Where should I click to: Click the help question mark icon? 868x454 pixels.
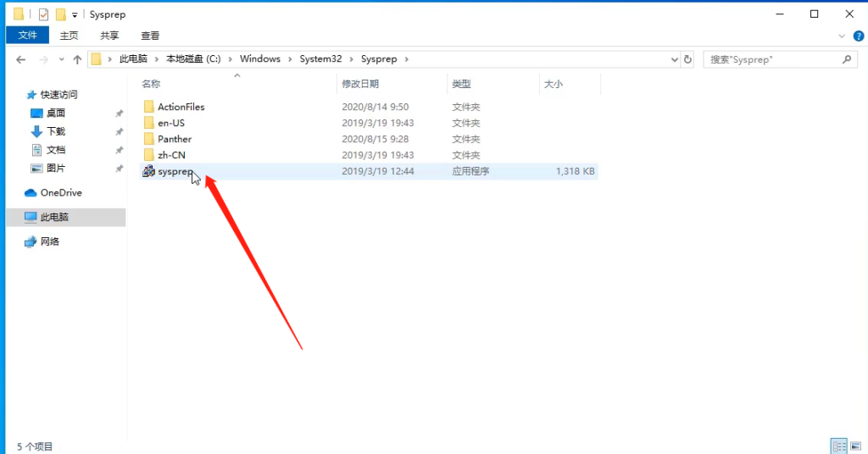click(856, 36)
